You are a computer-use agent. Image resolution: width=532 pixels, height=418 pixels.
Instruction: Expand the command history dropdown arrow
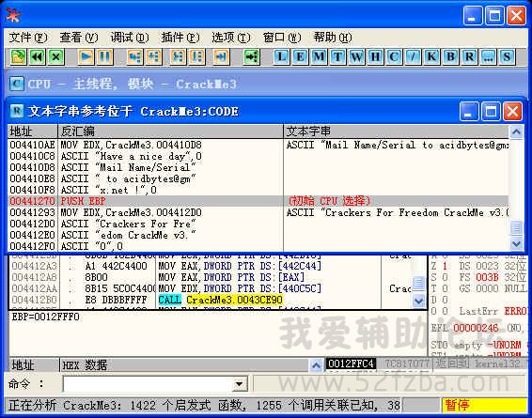[240, 384]
